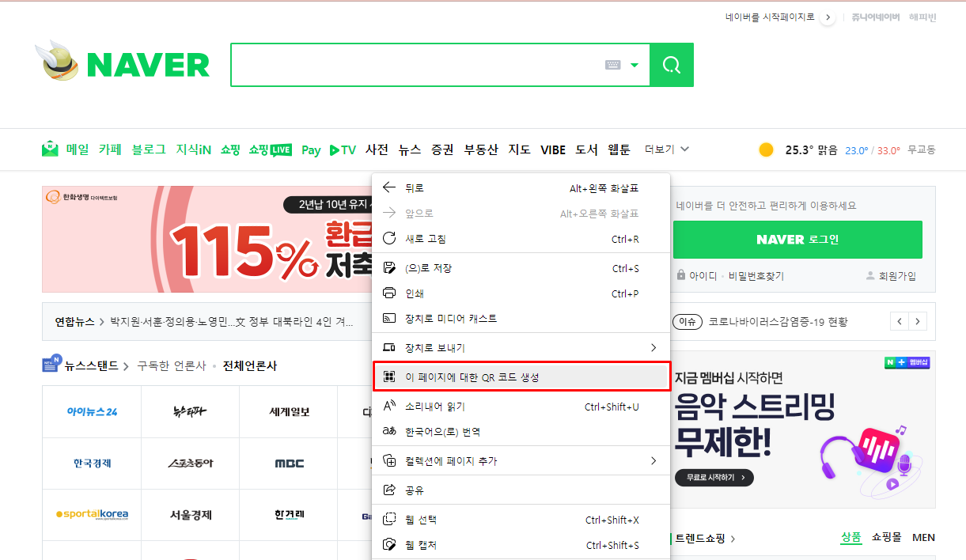Open 지도 maps link
This screenshot has width=966, height=560.
519,149
